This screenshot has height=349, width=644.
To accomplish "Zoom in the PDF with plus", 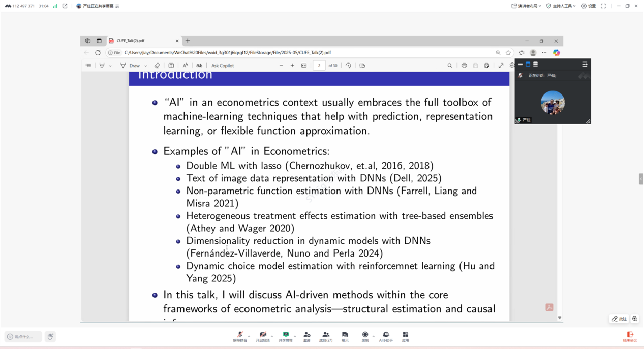I will (292, 66).
